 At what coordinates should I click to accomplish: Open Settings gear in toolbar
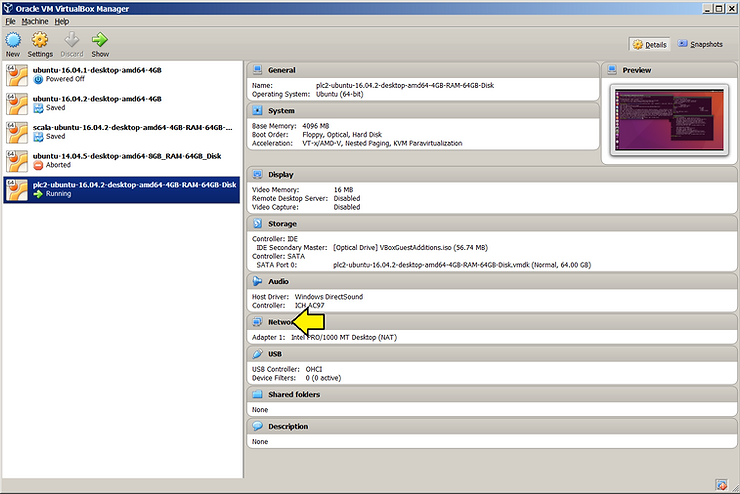[40, 41]
